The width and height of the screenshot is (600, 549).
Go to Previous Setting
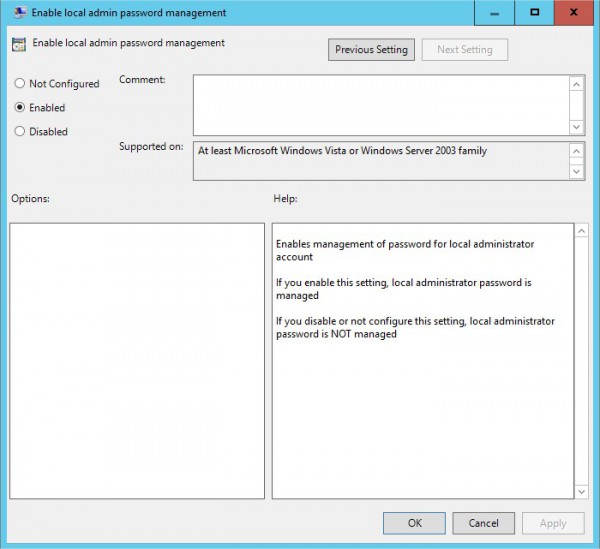pyautogui.click(x=371, y=50)
